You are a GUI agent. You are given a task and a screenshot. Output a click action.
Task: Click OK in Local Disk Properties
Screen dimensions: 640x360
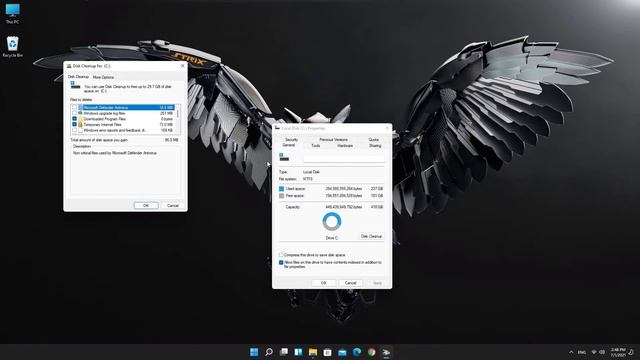[323, 283]
